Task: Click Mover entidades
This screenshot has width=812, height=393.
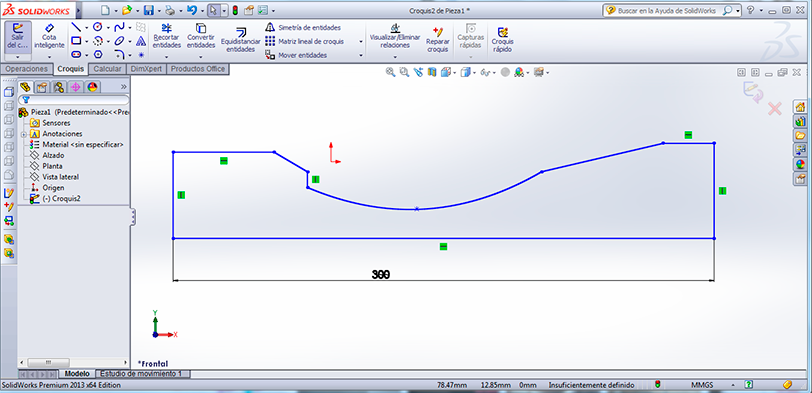Action: coord(296,55)
